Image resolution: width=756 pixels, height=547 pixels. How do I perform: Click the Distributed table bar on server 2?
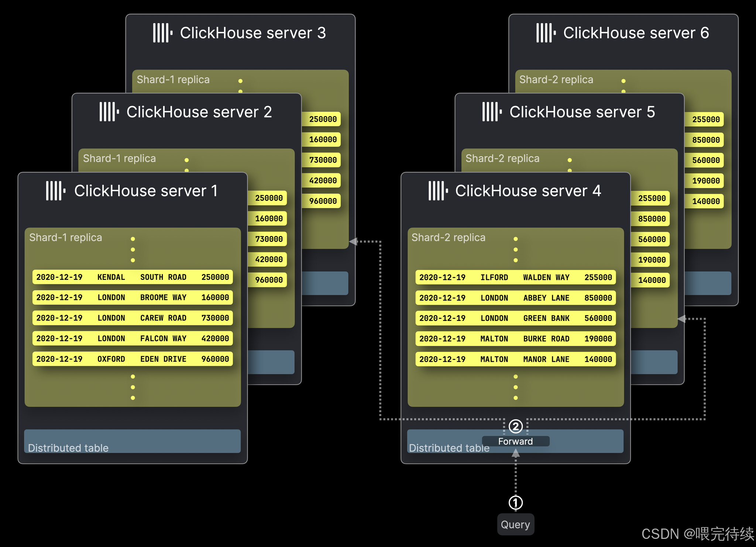(271, 362)
